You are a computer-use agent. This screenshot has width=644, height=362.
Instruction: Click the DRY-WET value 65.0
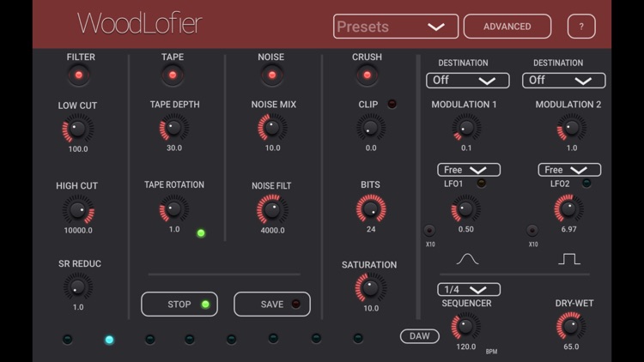point(571,347)
